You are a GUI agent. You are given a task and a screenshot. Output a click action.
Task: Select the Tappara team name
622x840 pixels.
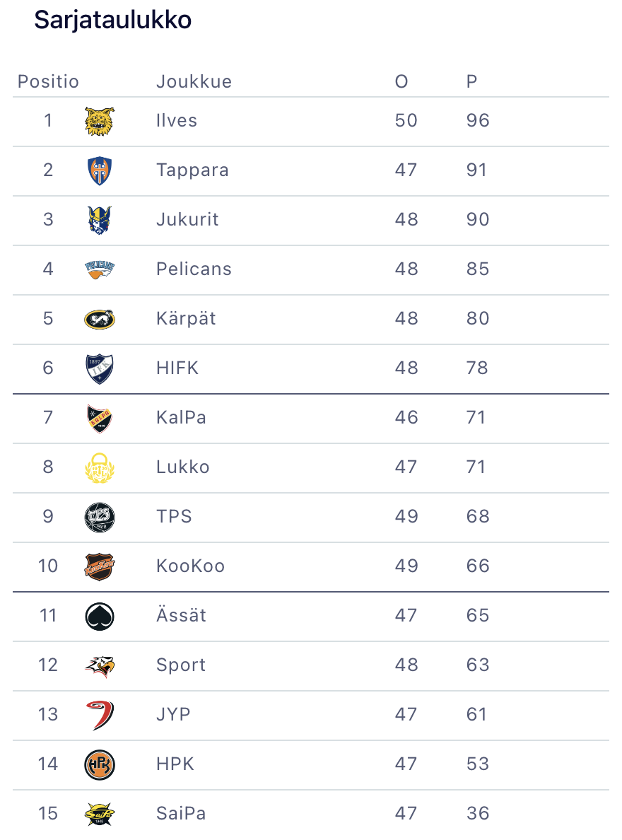coord(192,170)
